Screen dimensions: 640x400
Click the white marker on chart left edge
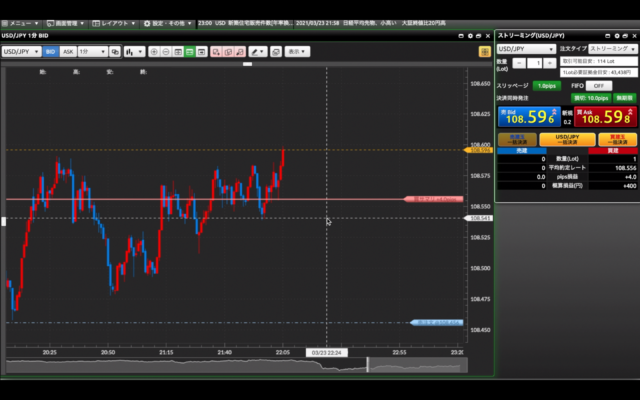pyautogui.click(x=3, y=221)
